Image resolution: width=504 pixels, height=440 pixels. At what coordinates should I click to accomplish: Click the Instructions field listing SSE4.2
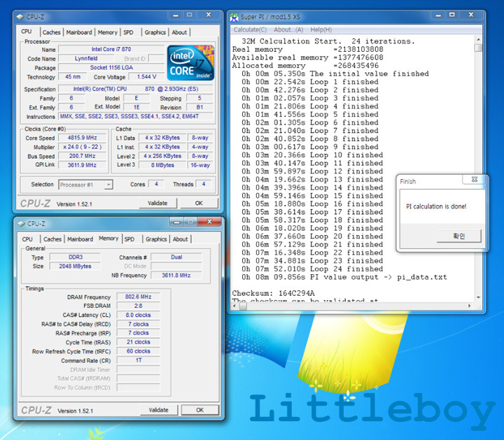[x=136, y=117]
